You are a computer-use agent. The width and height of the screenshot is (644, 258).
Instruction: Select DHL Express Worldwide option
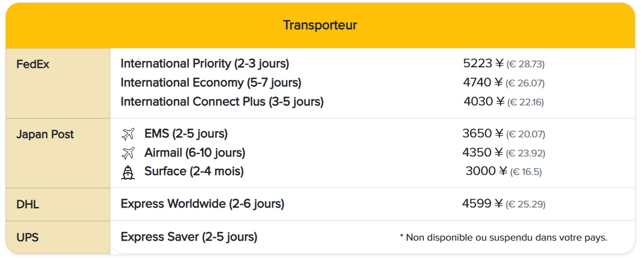click(202, 204)
